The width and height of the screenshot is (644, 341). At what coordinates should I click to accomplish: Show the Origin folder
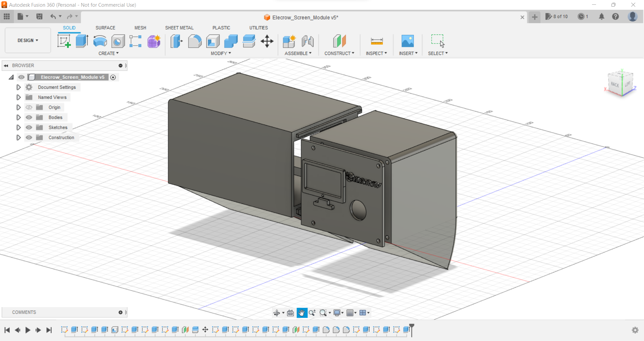(29, 107)
